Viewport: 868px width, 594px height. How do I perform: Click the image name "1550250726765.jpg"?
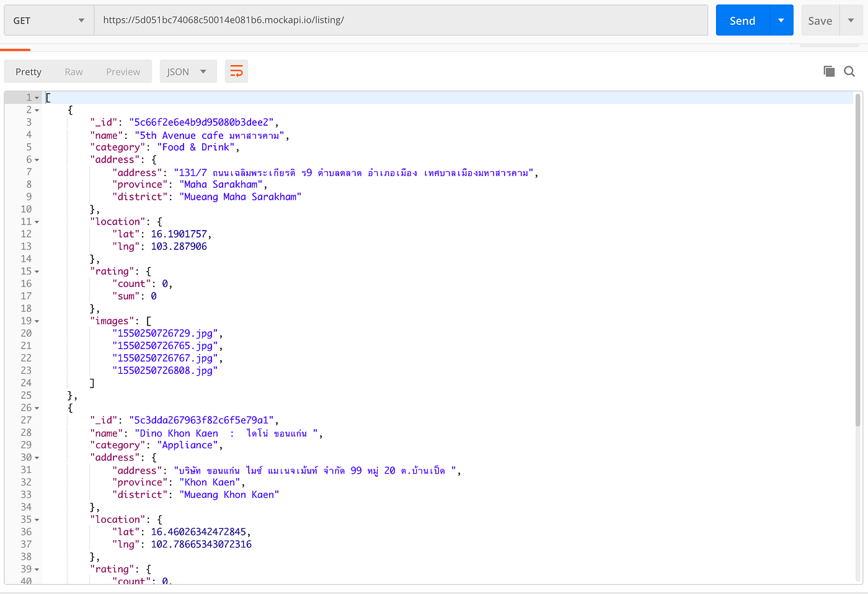pyautogui.click(x=165, y=345)
